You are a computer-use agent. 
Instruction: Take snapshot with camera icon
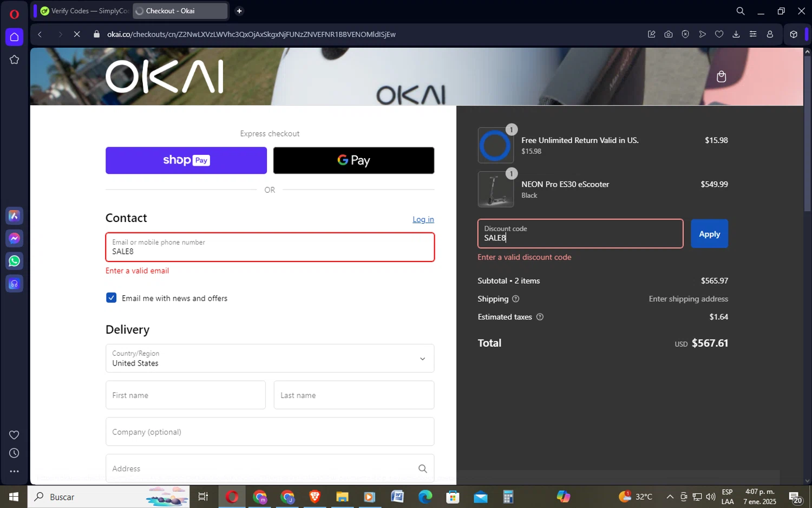click(669, 34)
